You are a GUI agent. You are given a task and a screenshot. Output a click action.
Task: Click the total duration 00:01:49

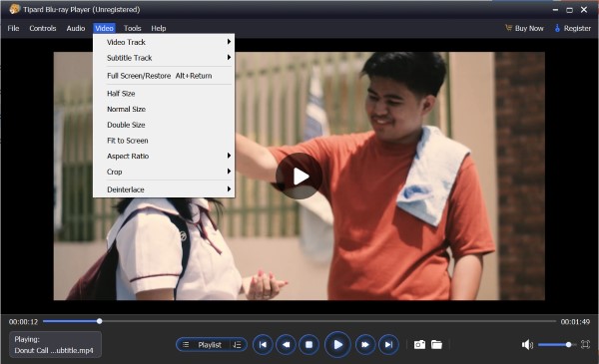(575, 322)
